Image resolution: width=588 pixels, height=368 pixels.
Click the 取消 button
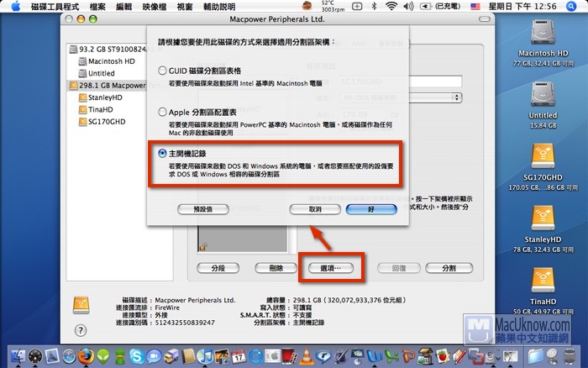coord(315,209)
